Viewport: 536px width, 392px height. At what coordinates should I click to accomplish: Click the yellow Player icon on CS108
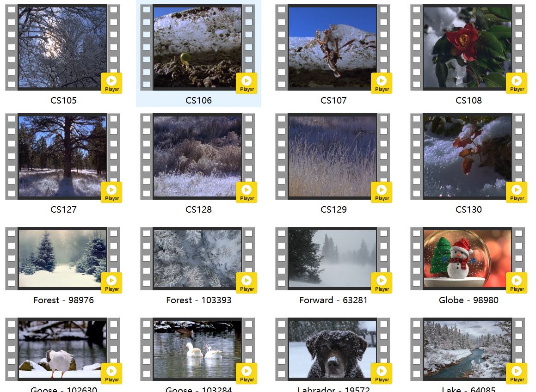517,83
